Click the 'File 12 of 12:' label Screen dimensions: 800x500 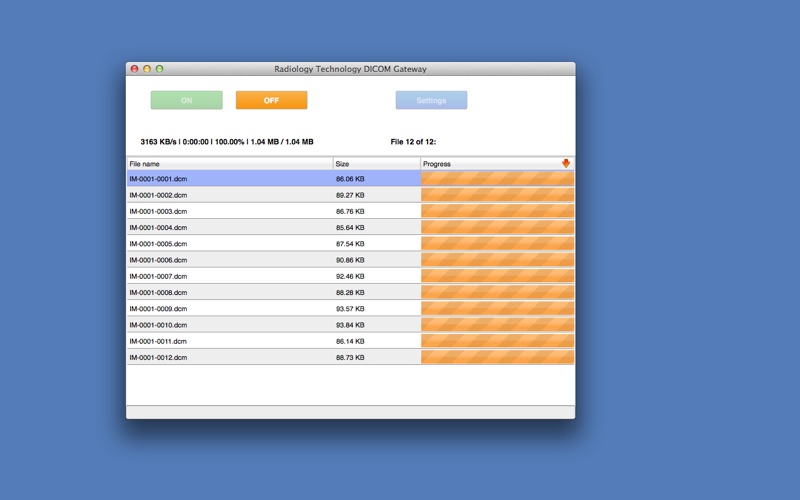click(413, 142)
